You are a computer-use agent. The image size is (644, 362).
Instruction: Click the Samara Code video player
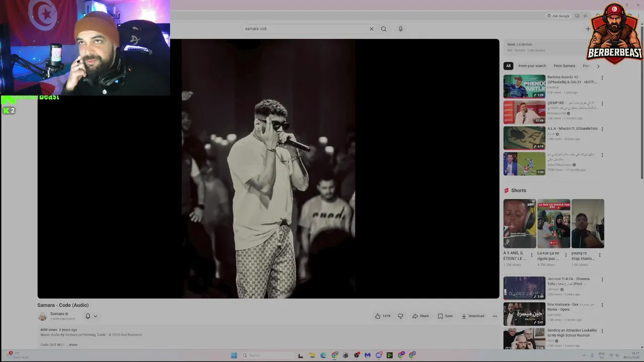coord(268,168)
